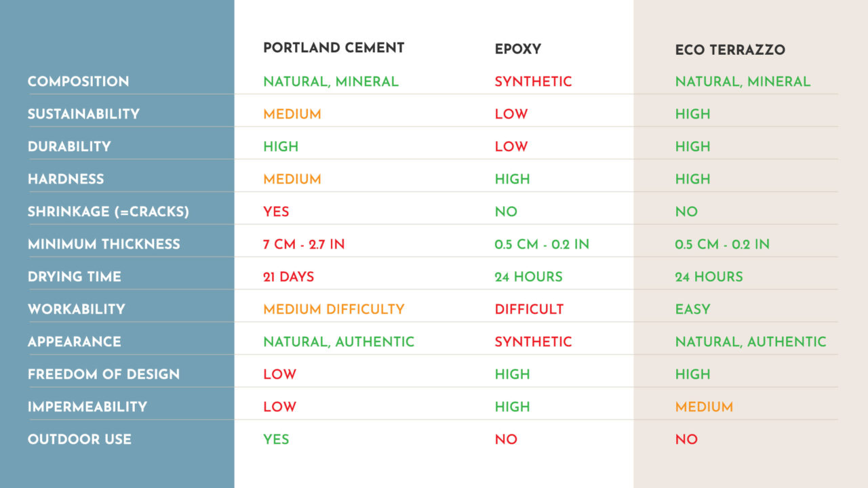Click the EPOXY column header

click(x=517, y=49)
